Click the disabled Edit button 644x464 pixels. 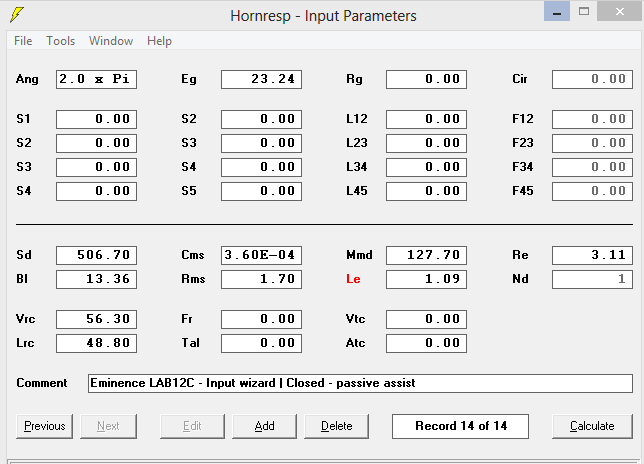[x=192, y=426]
